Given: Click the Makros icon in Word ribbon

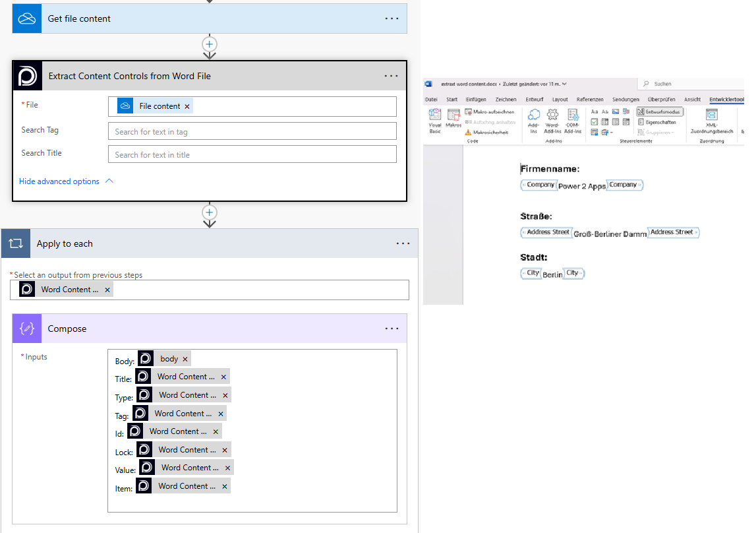Looking at the screenshot, I should click(453, 117).
